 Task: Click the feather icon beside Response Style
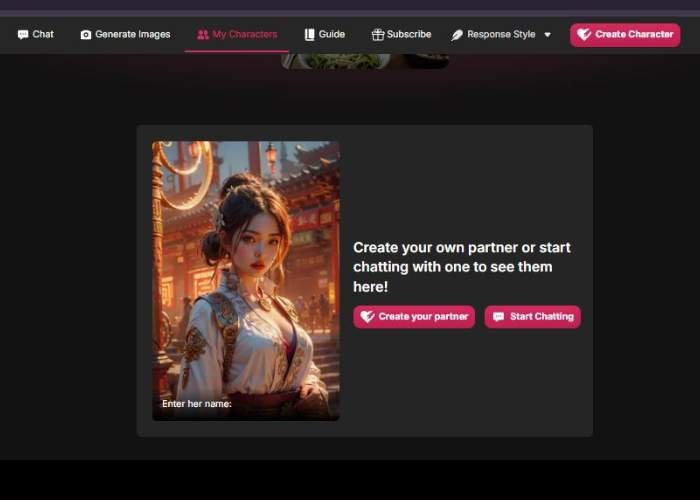[457, 34]
